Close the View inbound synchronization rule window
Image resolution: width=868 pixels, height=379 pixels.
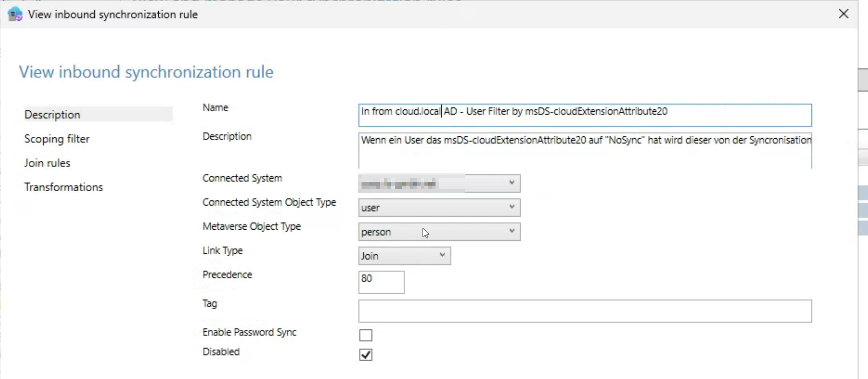click(x=843, y=14)
